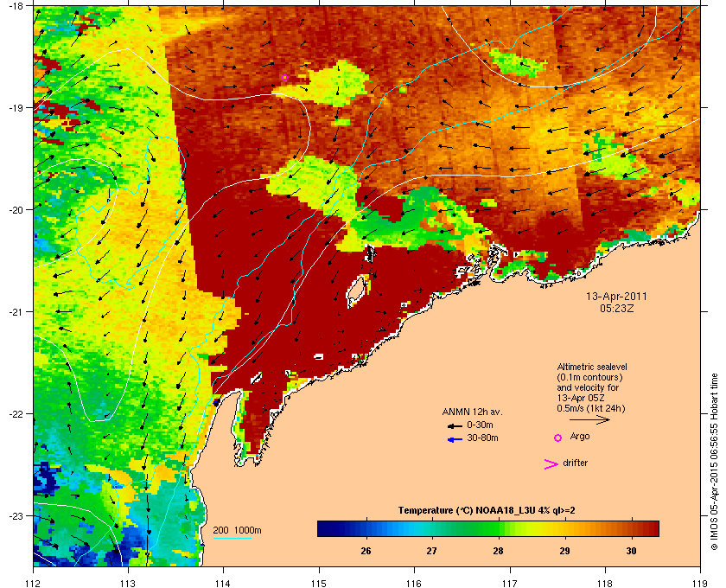Click the latitude axis label -19
Viewport: 726px width, 588px height.
pyautogui.click(x=16, y=107)
